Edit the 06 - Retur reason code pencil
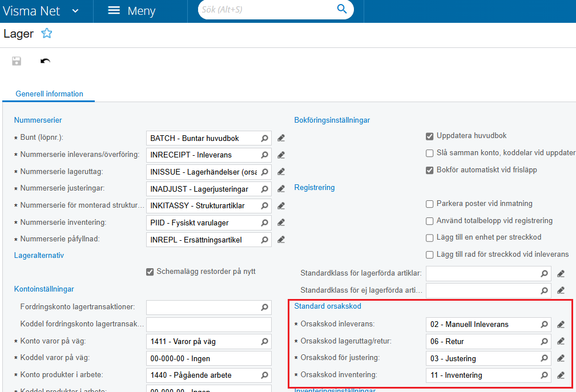The height and width of the screenshot is (392, 576). coord(561,341)
